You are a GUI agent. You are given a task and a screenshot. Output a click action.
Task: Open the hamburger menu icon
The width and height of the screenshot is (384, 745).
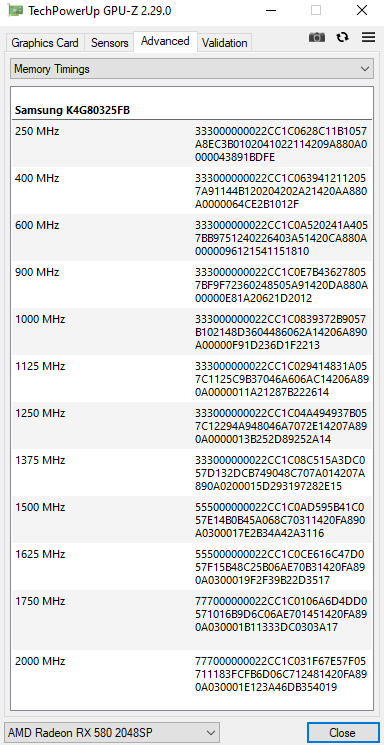click(368, 38)
